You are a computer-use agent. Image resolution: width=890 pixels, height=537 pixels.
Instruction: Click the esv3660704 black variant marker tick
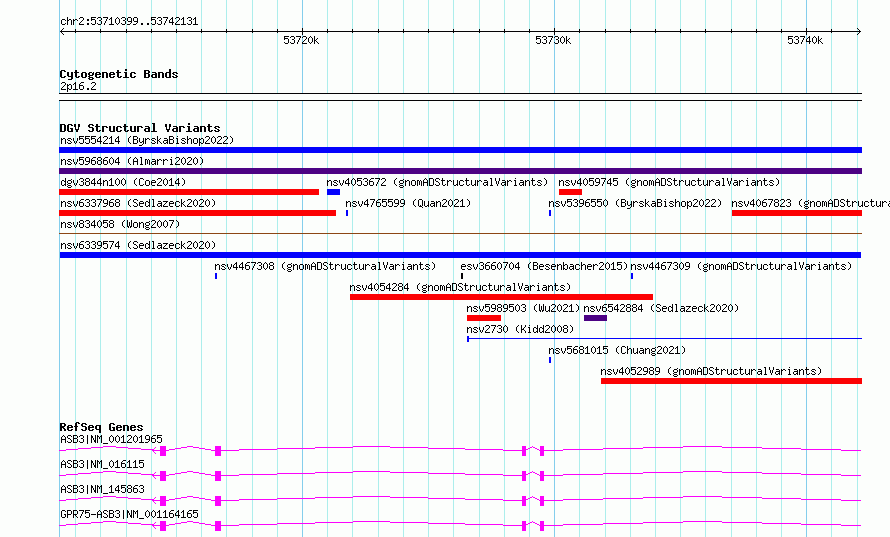click(461, 276)
